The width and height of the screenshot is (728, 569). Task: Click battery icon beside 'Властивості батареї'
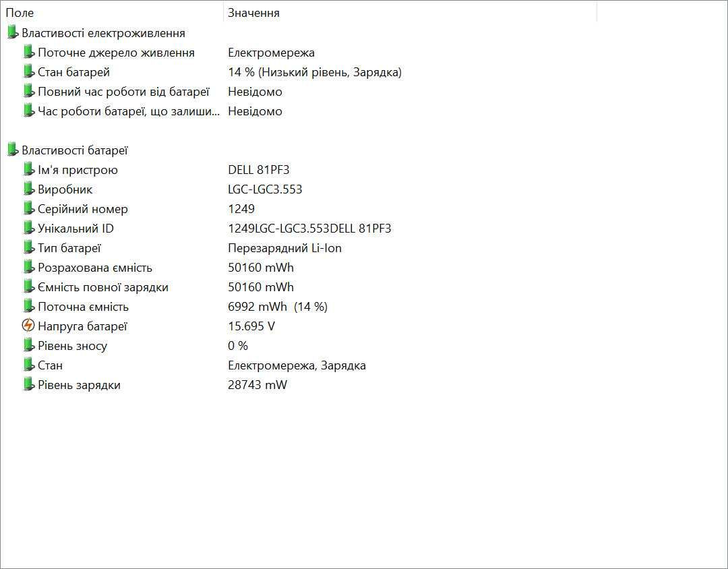click(x=13, y=150)
